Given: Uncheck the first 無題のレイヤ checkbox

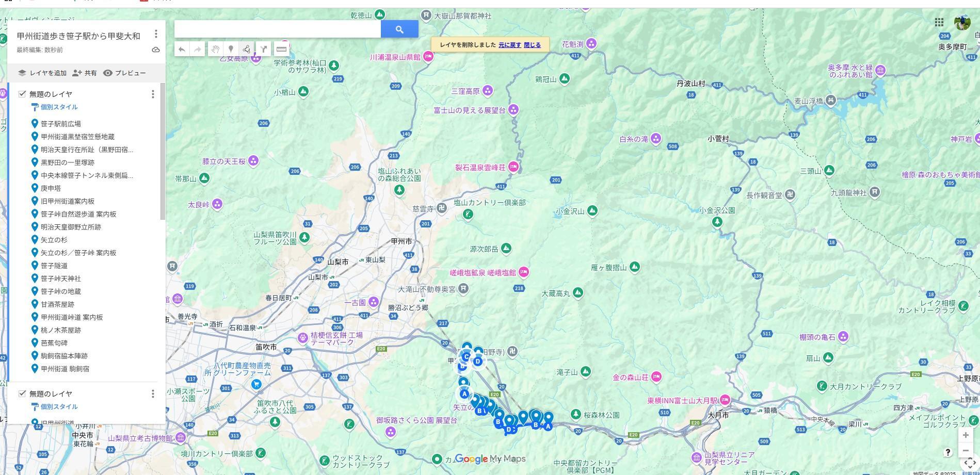Looking at the screenshot, I should coord(22,94).
